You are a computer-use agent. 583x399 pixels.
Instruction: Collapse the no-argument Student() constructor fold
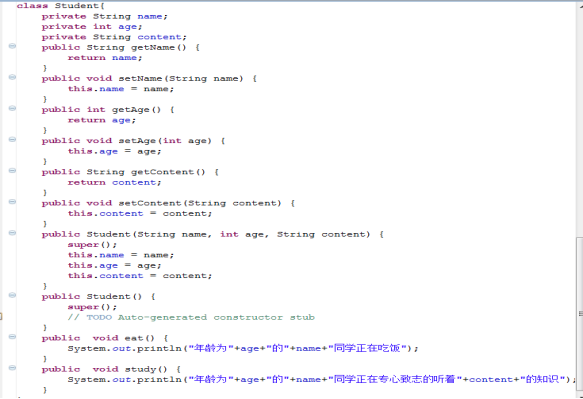point(12,295)
